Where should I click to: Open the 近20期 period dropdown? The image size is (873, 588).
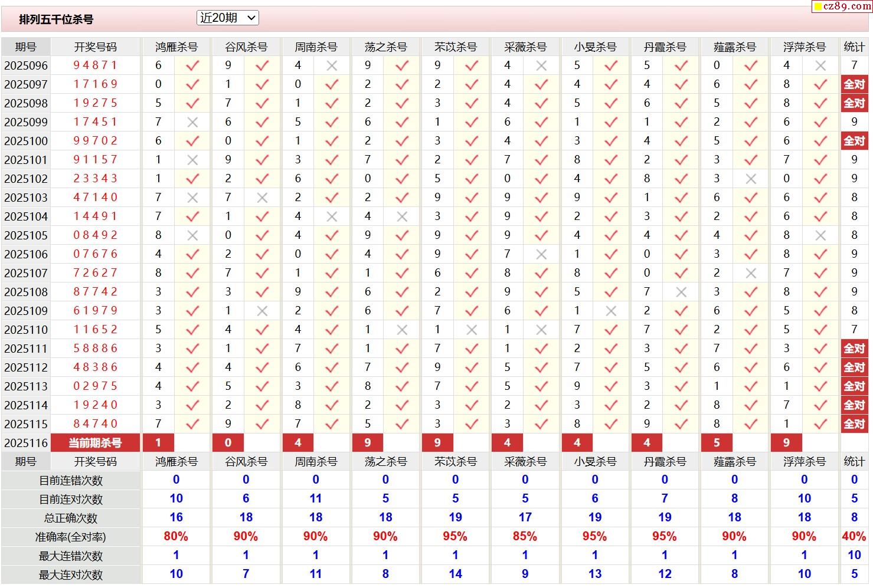click(228, 18)
